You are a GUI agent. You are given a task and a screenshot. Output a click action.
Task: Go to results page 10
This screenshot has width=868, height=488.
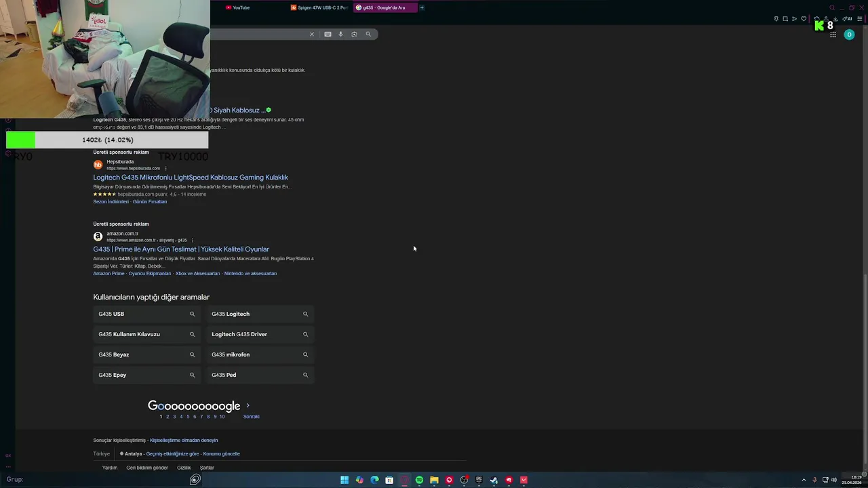(222, 417)
